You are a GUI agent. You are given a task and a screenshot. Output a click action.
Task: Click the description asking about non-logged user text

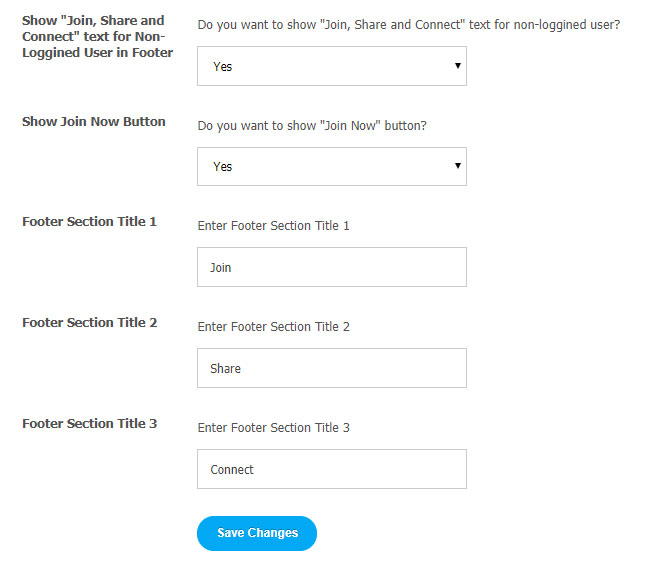409,24
